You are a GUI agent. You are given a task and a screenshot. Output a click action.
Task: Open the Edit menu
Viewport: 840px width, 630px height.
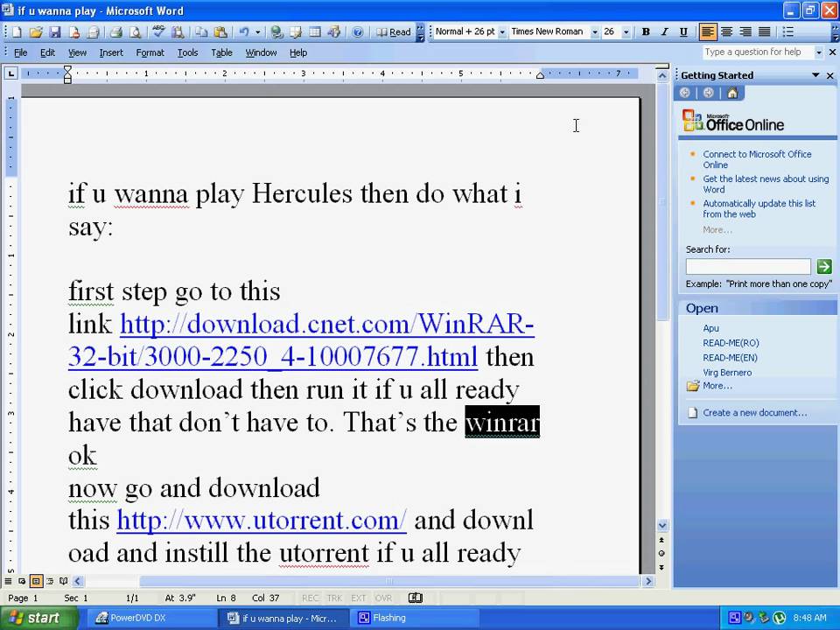click(x=47, y=52)
